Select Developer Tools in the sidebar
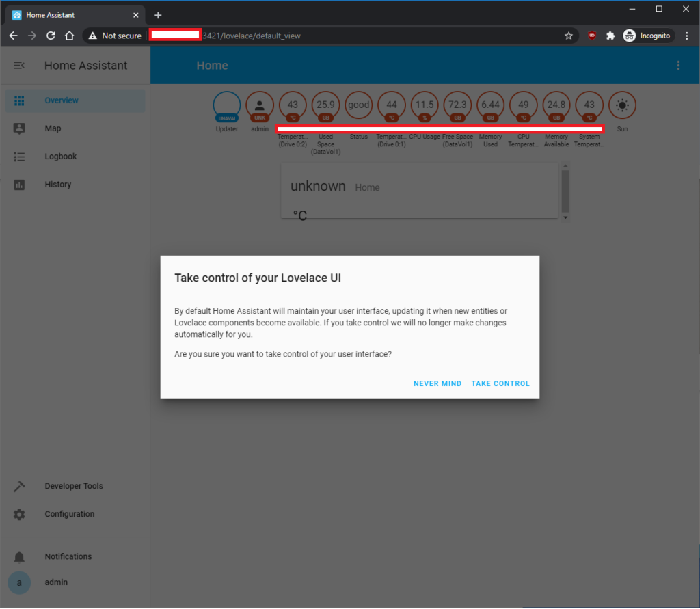Screen dimensions: 700x609 click(x=74, y=486)
